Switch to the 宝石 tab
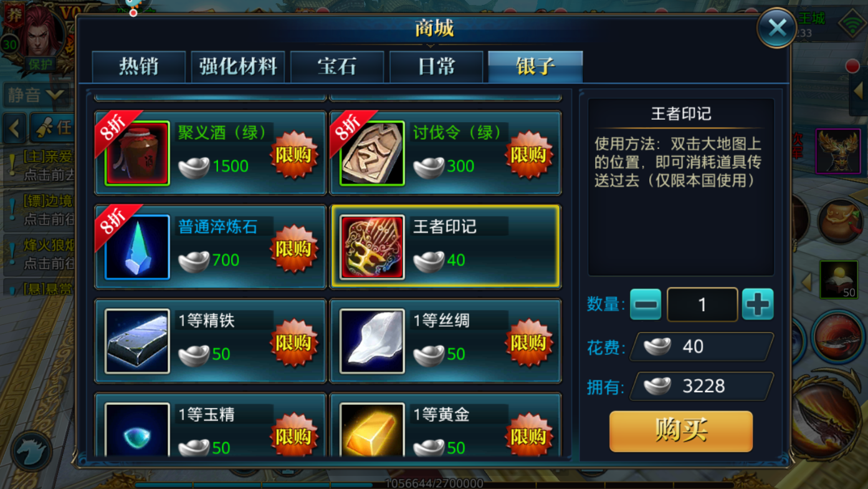Screen dimensions: 868x489 pyautogui.click(x=337, y=67)
